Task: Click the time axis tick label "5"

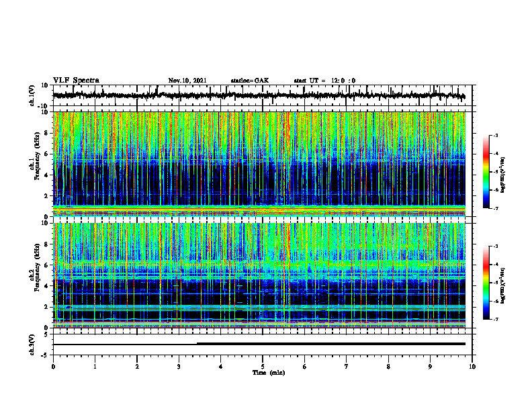Action: tap(263, 367)
